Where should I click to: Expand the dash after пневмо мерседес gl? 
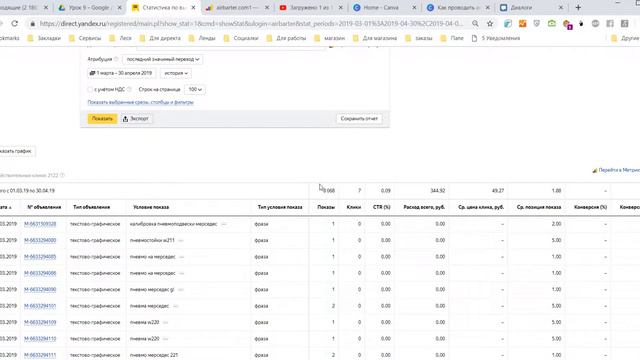[x=180, y=289]
